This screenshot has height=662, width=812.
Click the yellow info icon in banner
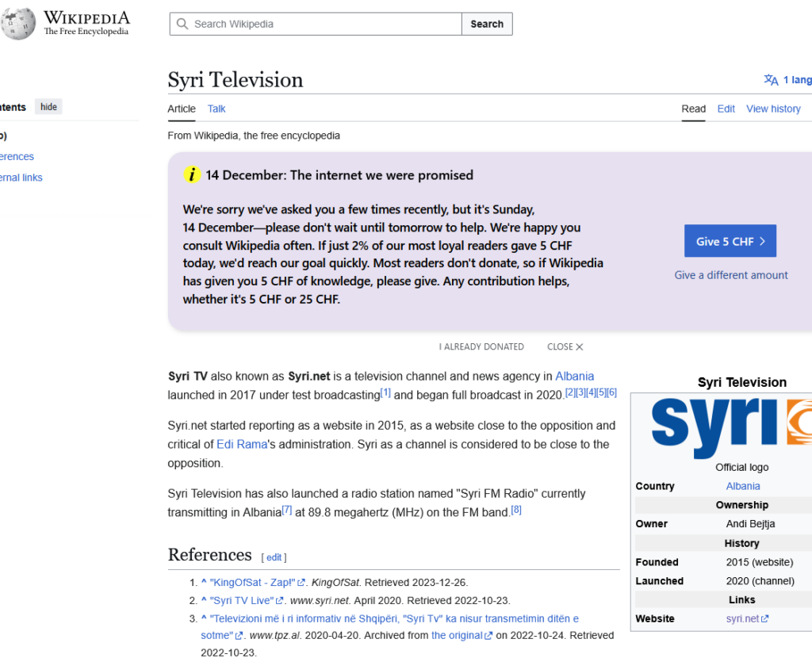(192, 175)
